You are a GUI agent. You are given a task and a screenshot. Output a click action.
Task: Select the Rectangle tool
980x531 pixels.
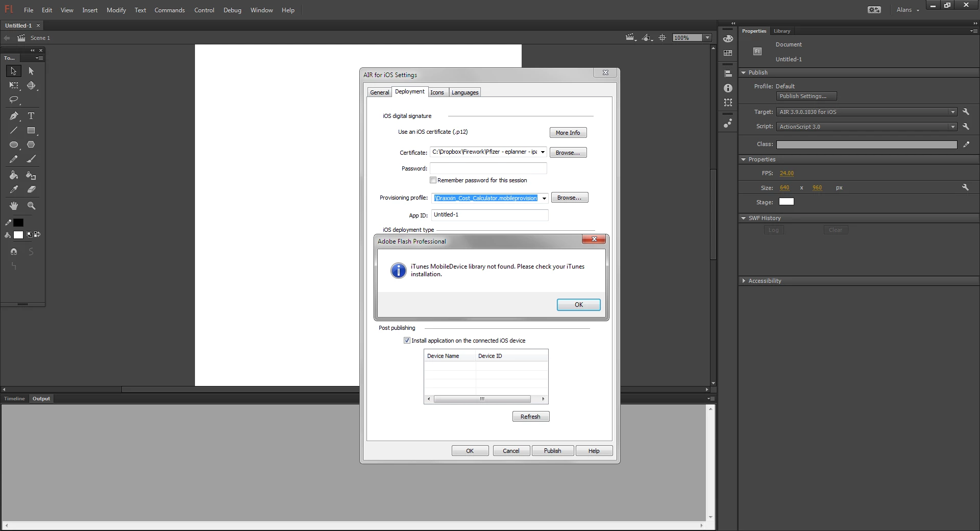tap(31, 130)
